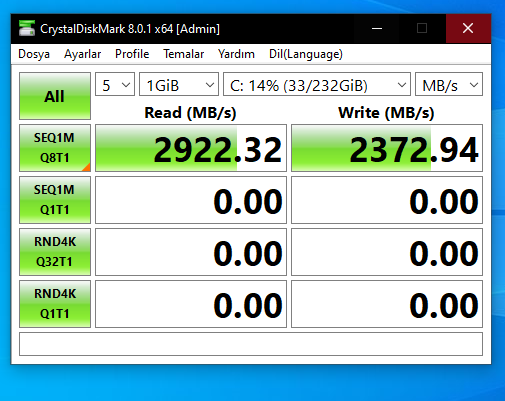The height and width of the screenshot is (401, 505).
Task: Open the Ayarlar menu
Action: point(82,54)
